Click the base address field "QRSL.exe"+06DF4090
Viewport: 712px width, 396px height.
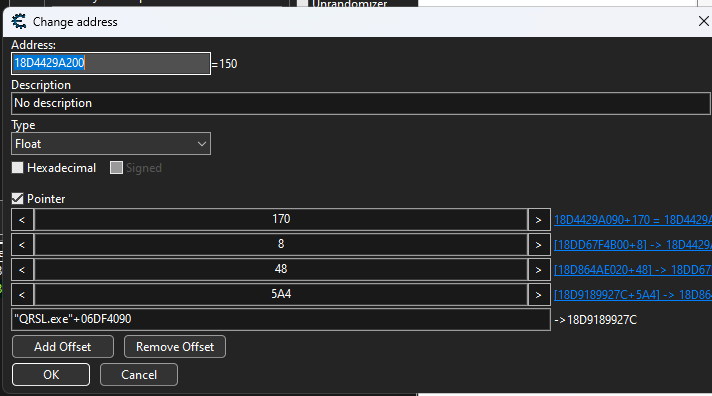click(281, 319)
